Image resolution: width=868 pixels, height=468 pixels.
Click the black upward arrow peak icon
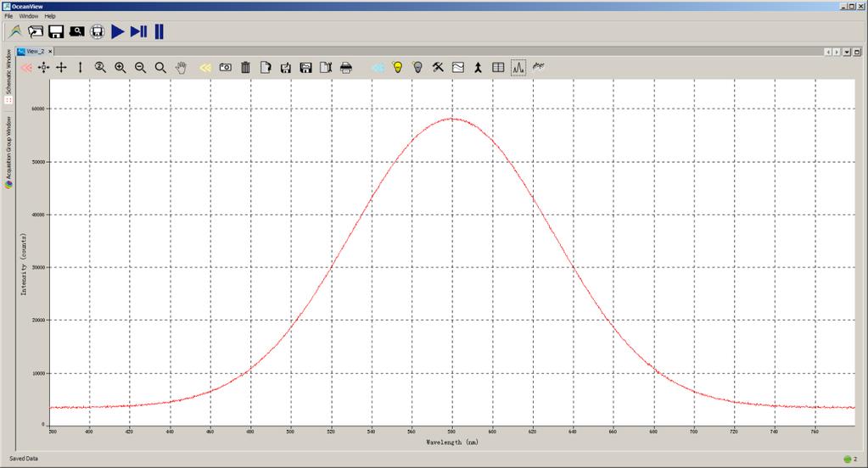coord(478,68)
